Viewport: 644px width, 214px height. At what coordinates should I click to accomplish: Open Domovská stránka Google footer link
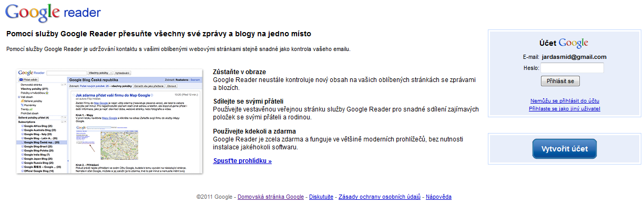click(271, 197)
